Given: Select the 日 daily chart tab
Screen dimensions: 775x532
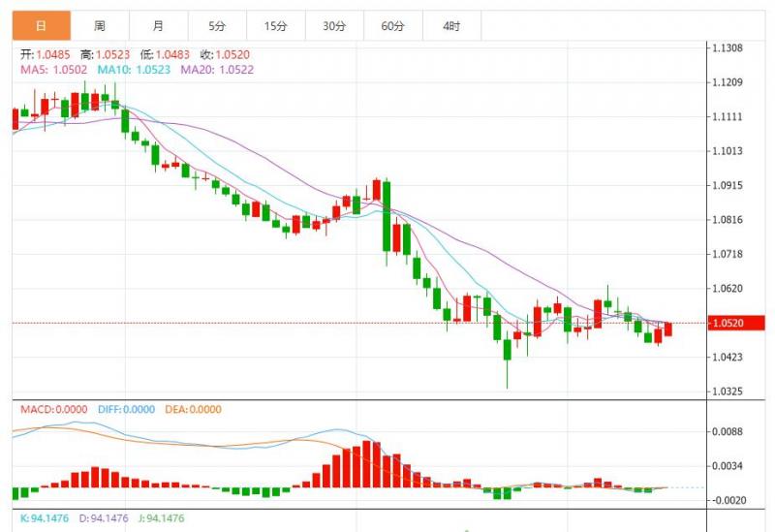Looking at the screenshot, I should 42,26.
